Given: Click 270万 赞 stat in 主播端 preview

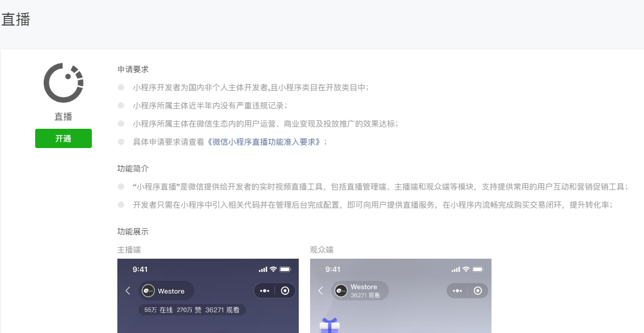Looking at the screenshot, I should [189, 310].
